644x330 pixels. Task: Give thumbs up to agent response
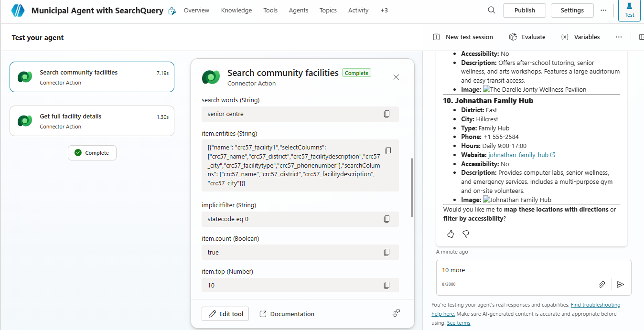451,234
